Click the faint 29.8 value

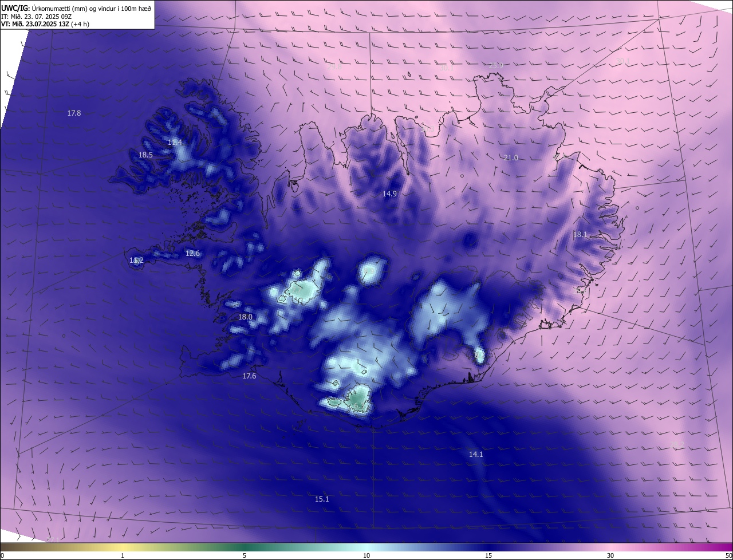[334, 67]
